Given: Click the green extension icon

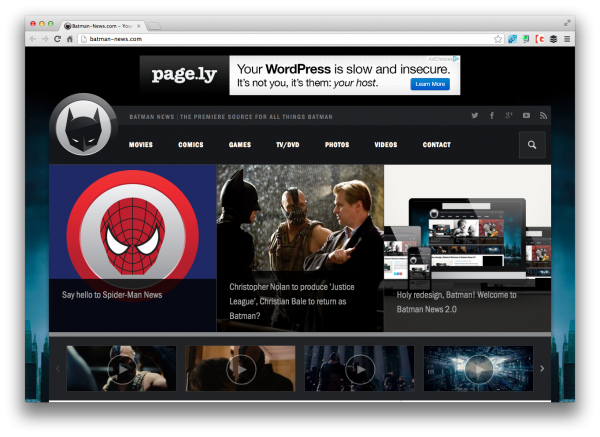Looking at the screenshot, I should 526,39.
